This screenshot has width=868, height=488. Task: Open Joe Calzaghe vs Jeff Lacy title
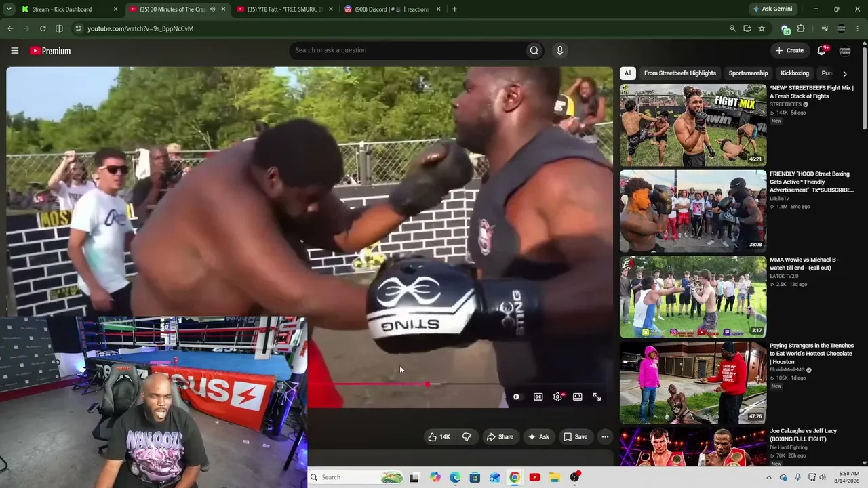pyautogui.click(x=804, y=435)
